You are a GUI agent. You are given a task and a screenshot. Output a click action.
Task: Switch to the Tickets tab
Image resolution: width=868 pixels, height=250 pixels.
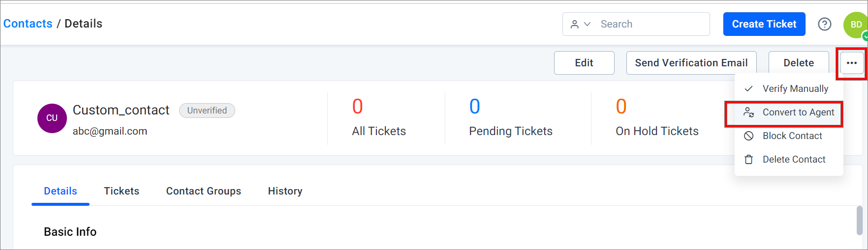(x=122, y=191)
